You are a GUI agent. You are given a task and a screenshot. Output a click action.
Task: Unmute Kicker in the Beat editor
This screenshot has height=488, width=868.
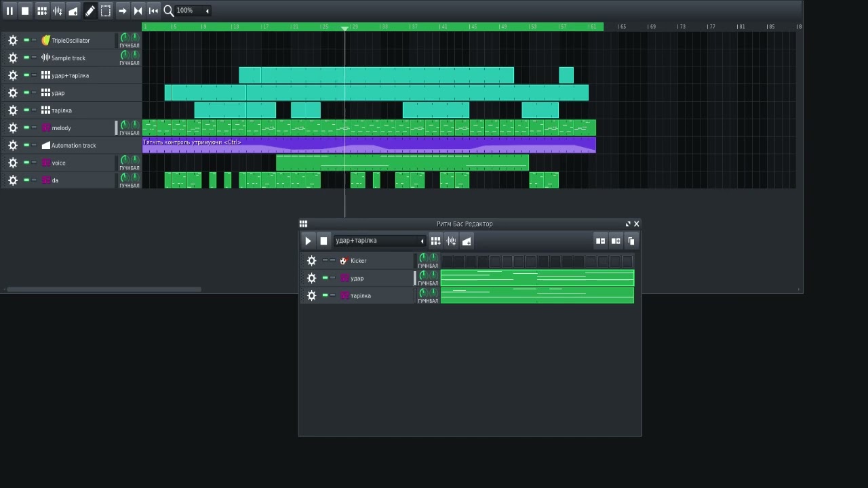[x=325, y=260]
